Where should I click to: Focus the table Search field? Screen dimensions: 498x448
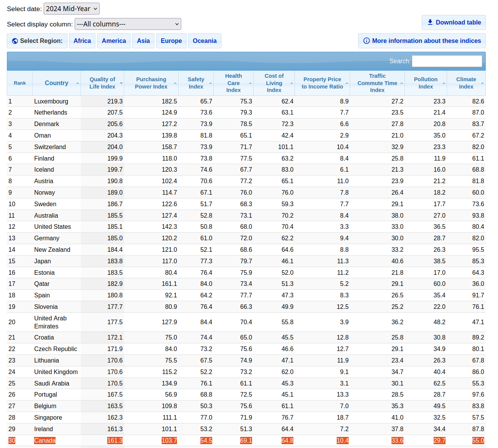pyautogui.click(x=447, y=61)
